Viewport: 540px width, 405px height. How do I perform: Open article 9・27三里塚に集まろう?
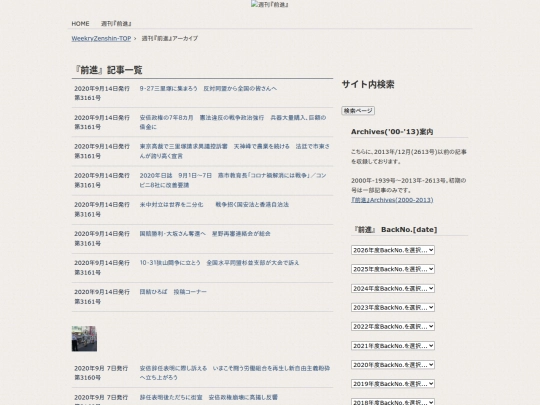tap(208, 89)
